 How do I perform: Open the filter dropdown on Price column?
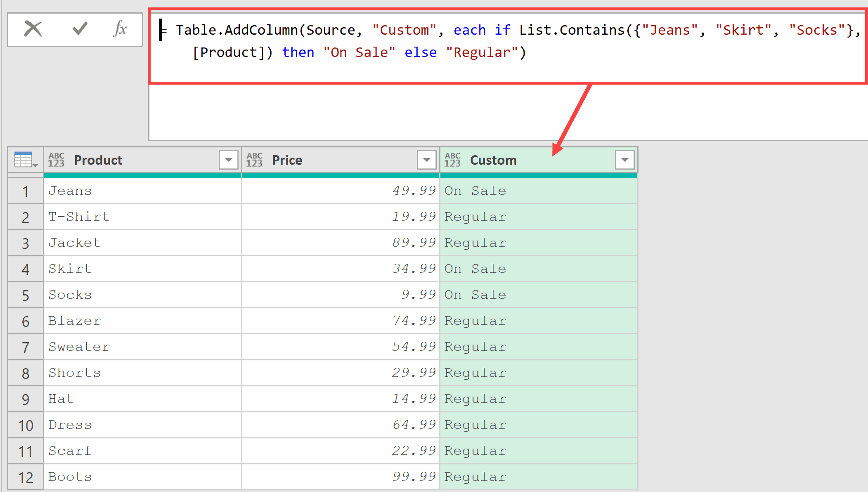(x=426, y=159)
